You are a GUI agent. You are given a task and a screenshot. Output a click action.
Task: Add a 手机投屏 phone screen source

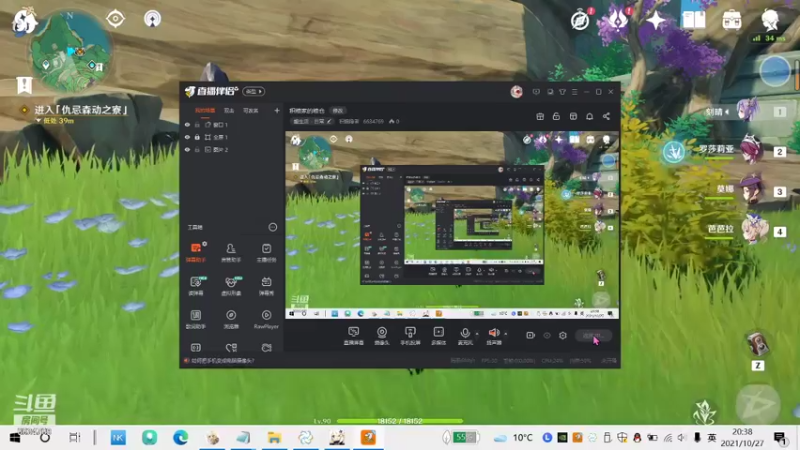pyautogui.click(x=410, y=336)
